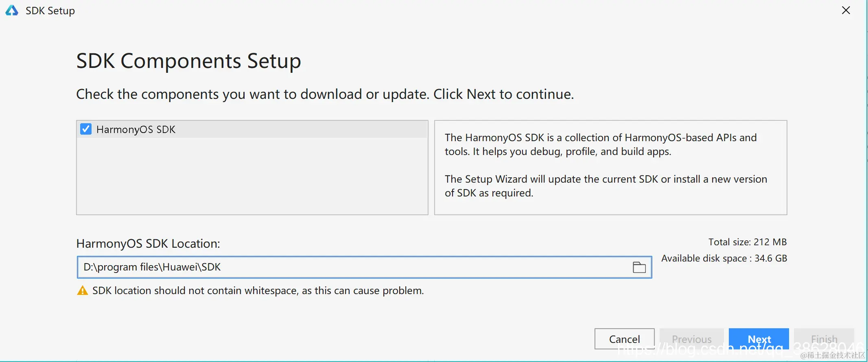Click the SDK Setup window title text
This screenshot has width=868, height=362.
point(50,11)
